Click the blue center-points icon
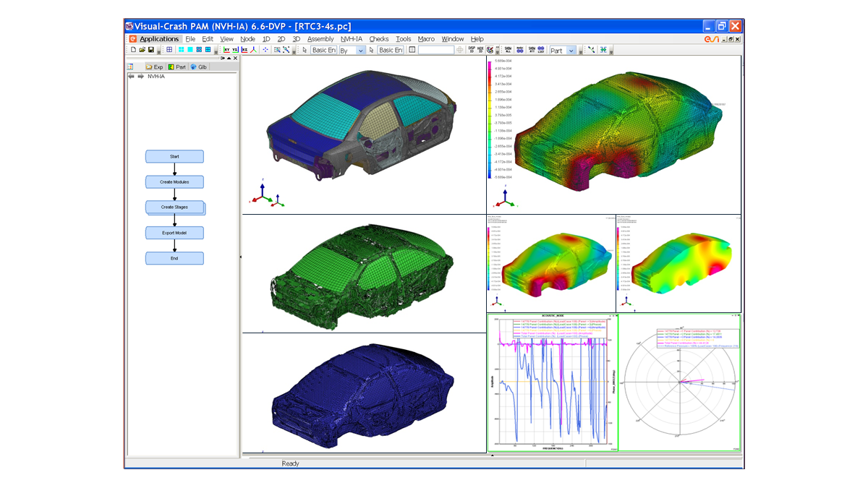Screen dimensions: 868x488 click(x=265, y=50)
